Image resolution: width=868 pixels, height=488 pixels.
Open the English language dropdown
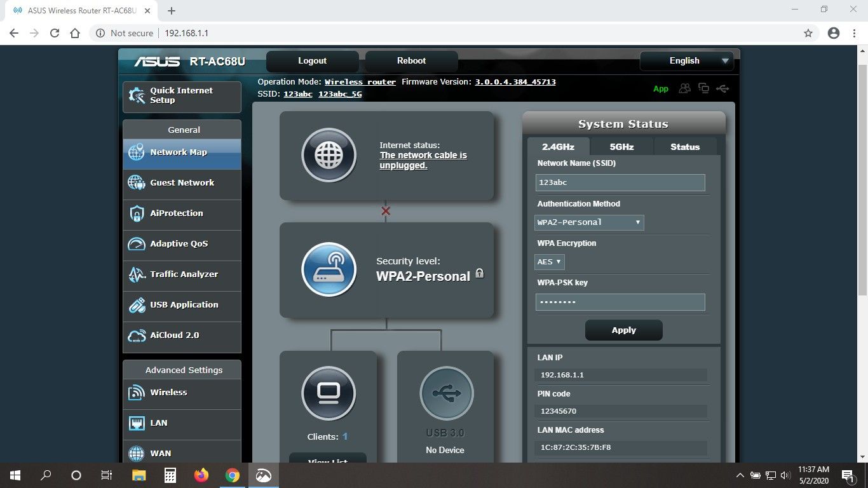(x=687, y=61)
